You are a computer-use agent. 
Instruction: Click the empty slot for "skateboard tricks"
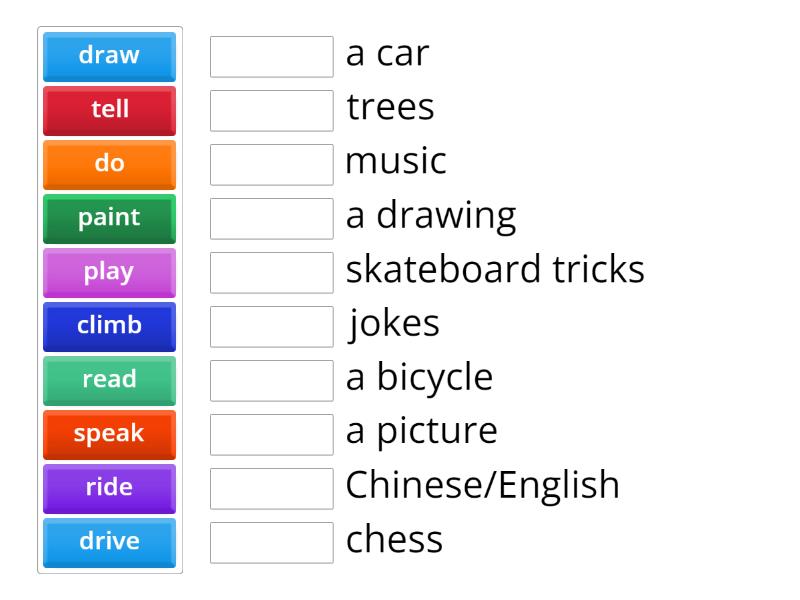click(x=272, y=273)
